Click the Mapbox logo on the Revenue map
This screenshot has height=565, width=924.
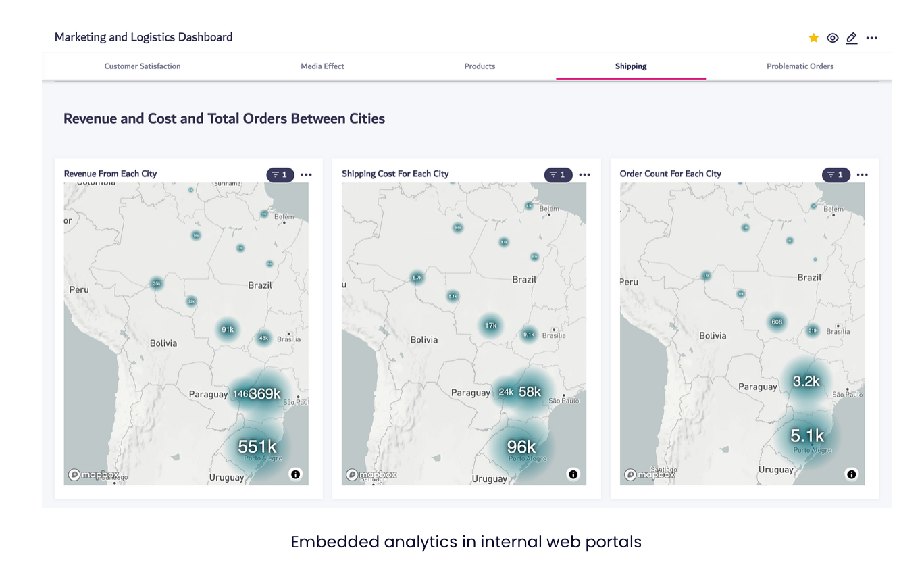click(93, 475)
